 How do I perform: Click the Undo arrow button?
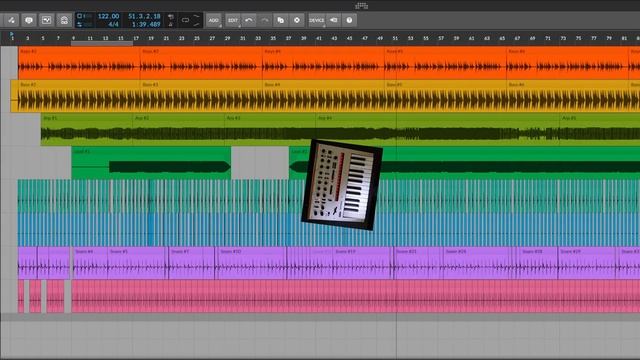pyautogui.click(x=249, y=20)
